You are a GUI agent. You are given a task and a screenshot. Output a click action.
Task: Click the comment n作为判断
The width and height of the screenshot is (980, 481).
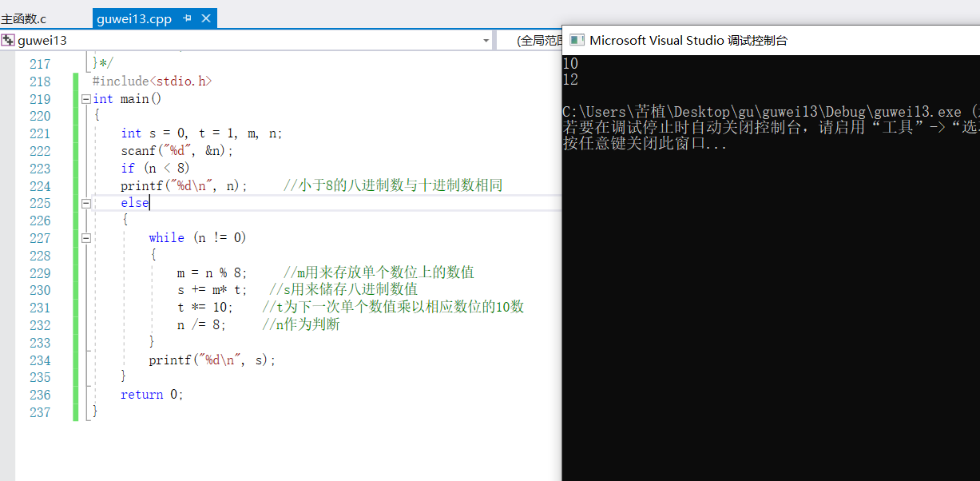301,325
